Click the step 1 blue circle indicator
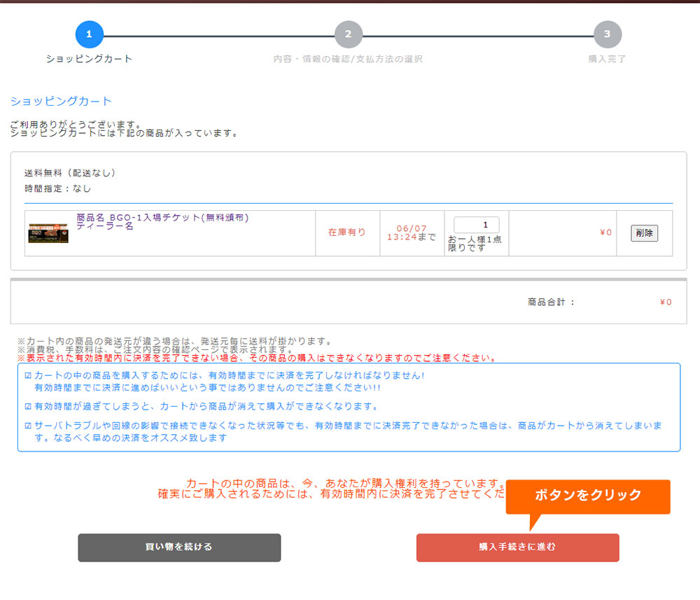Screen dimensions: 700x600 pyautogui.click(x=89, y=34)
